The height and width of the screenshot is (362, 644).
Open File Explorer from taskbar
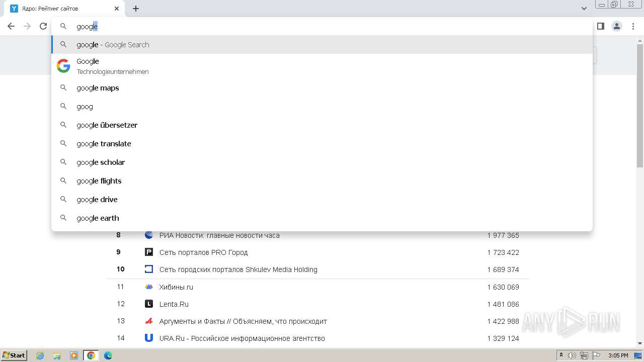57,355
